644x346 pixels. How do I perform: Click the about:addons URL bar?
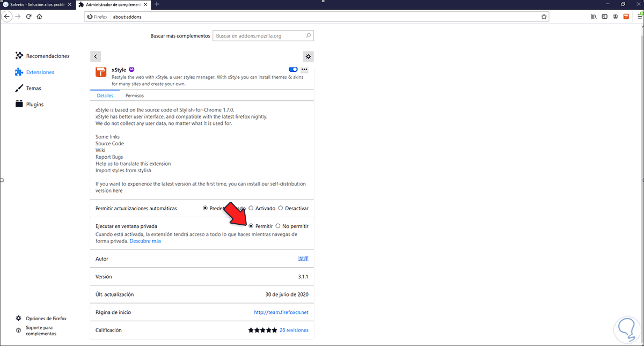point(317,17)
